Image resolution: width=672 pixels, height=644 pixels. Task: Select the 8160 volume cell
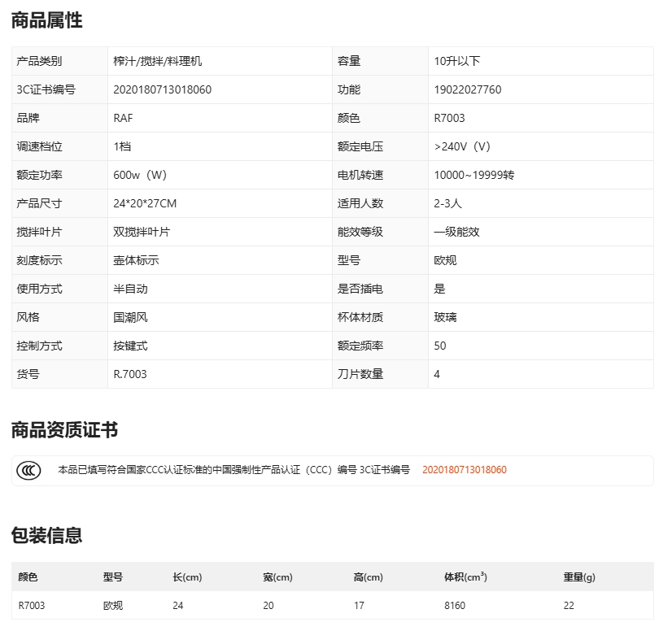pyautogui.click(x=455, y=606)
